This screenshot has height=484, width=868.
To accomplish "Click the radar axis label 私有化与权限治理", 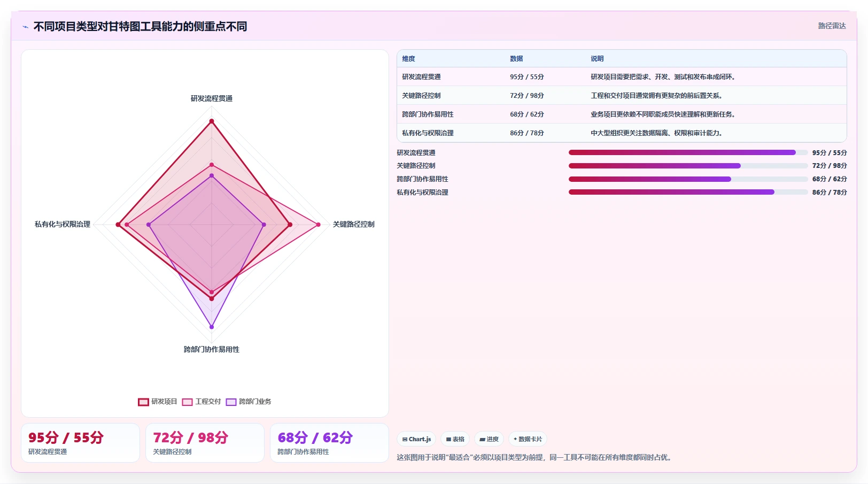I will click(x=63, y=224).
